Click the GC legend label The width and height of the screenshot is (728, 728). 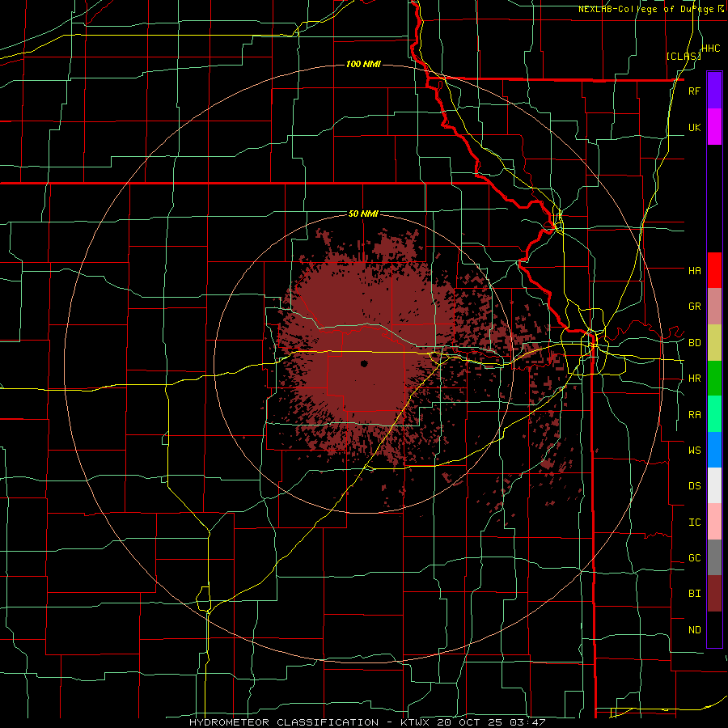click(694, 558)
